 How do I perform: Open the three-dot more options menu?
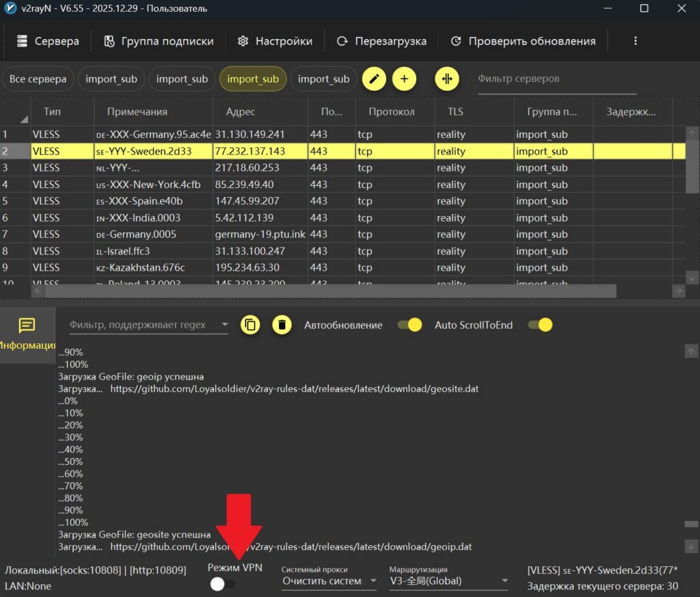[635, 41]
